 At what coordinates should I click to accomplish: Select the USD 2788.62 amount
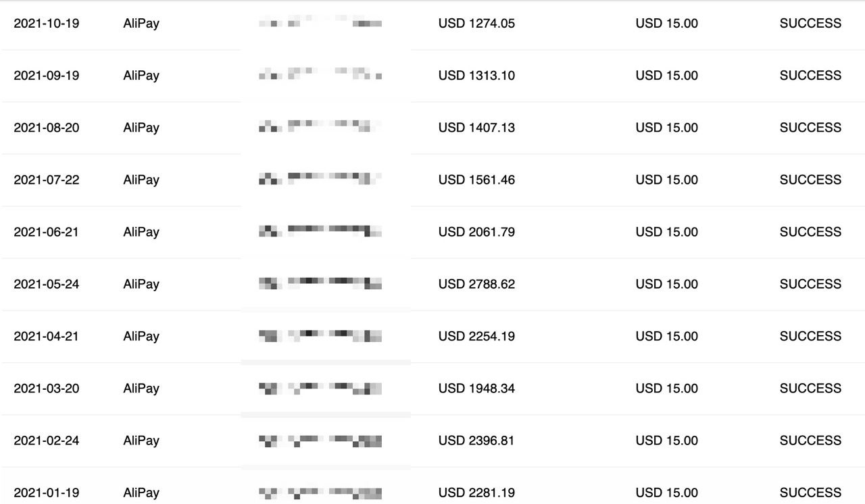[x=476, y=284]
